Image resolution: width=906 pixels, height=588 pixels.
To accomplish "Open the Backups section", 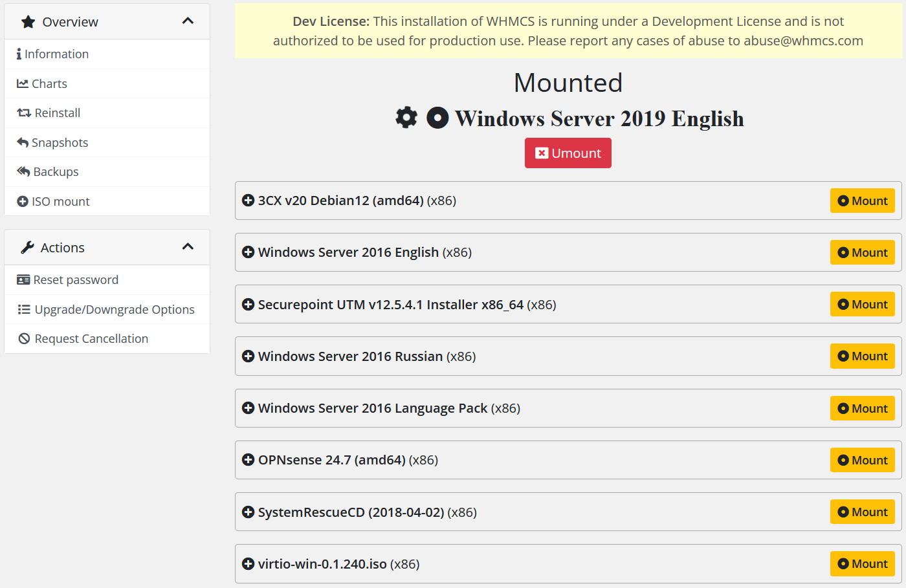I will 107,171.
